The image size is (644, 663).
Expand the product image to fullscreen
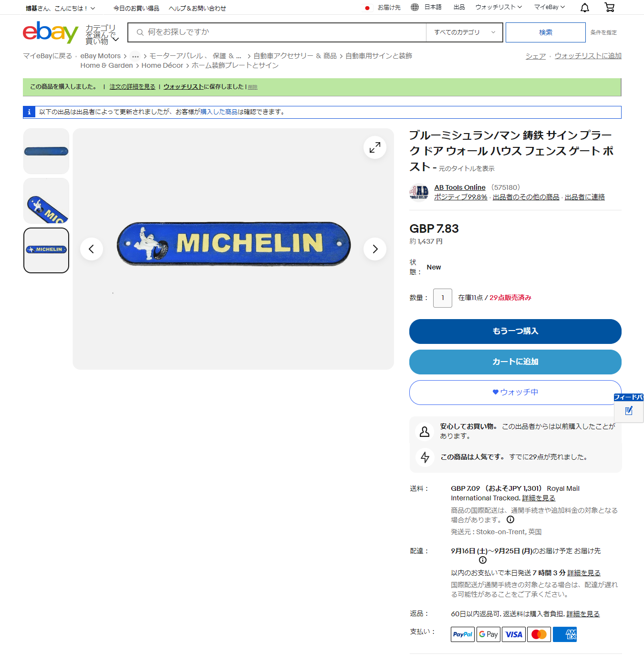point(375,147)
